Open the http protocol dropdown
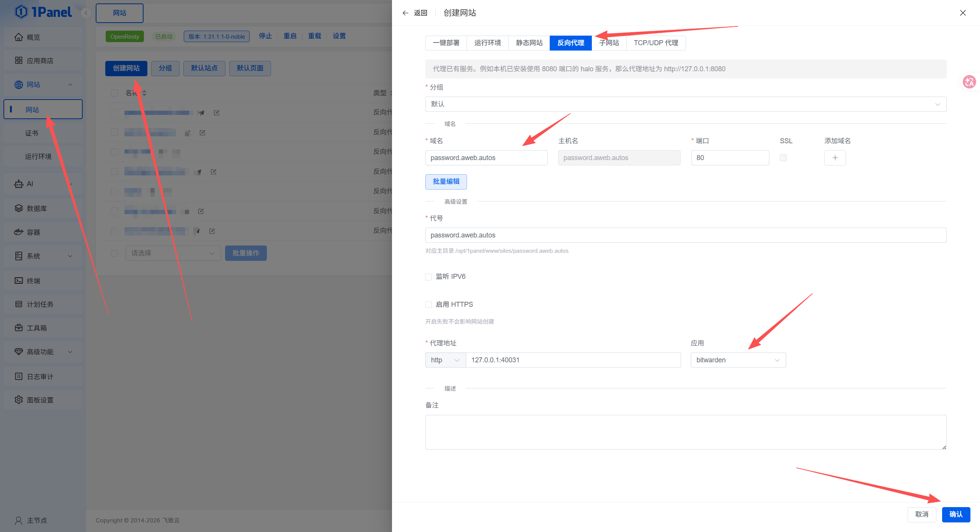 (445, 360)
